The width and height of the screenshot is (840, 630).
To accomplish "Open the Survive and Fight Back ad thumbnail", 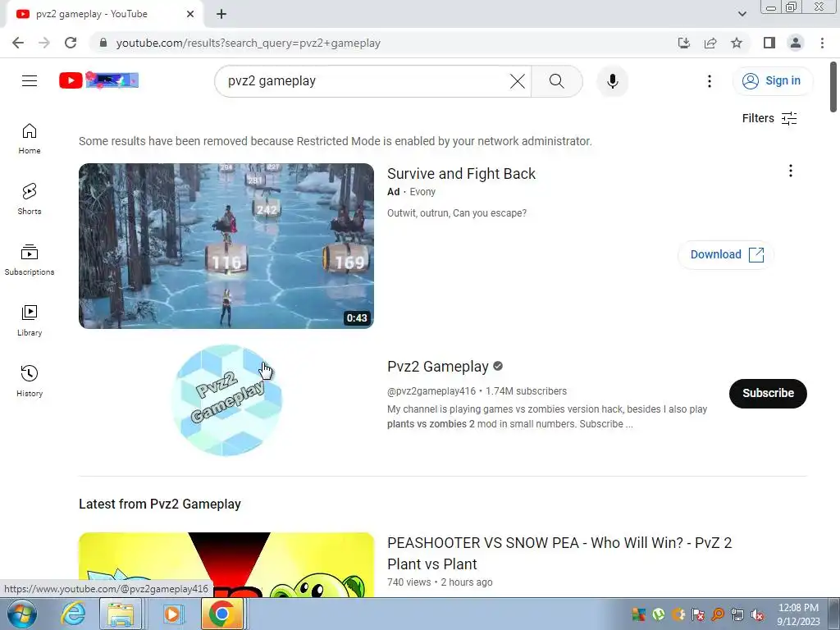I will click(x=226, y=246).
